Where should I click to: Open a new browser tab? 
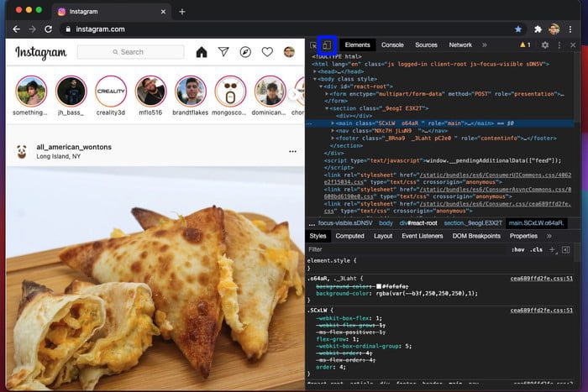pyautogui.click(x=182, y=12)
